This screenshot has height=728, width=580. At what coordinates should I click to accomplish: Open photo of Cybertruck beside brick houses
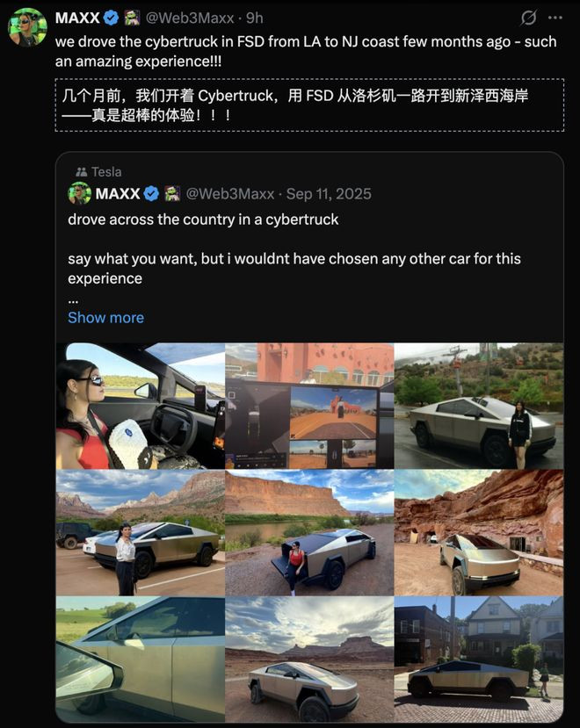click(x=479, y=660)
